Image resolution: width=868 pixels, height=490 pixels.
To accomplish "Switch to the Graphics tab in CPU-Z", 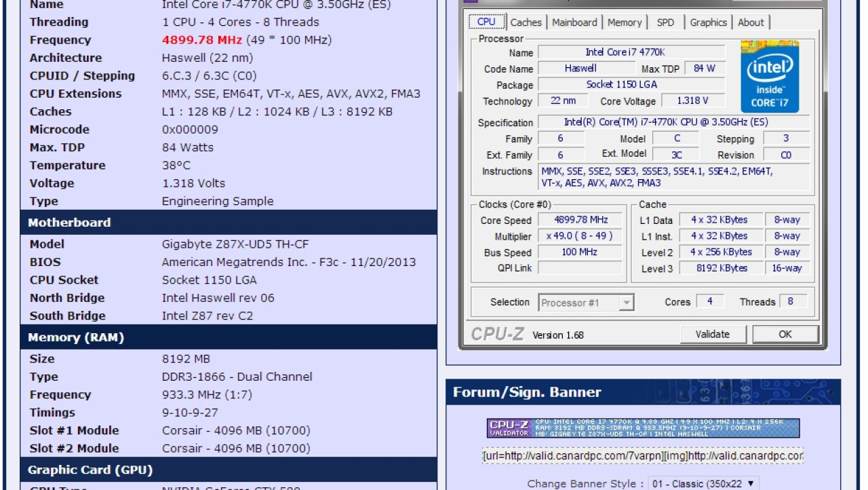I will tap(708, 22).
